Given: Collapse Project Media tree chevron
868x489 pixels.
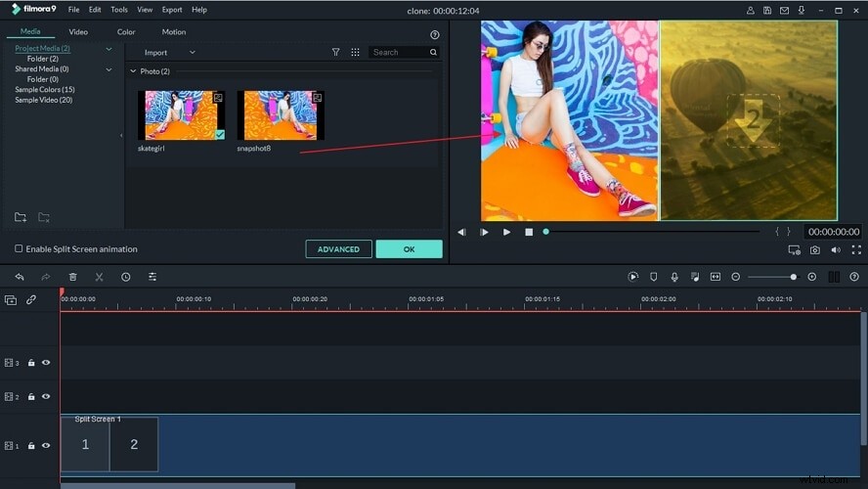Looking at the screenshot, I should pos(109,49).
